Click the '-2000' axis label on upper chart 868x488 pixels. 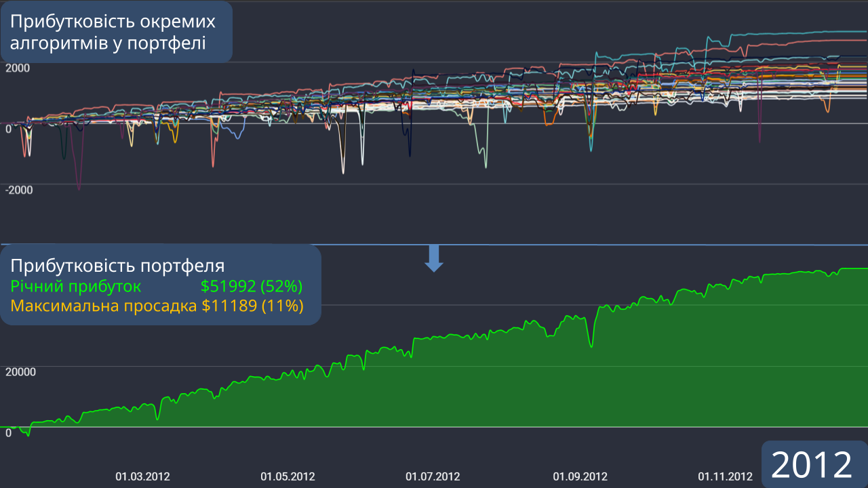click(19, 190)
